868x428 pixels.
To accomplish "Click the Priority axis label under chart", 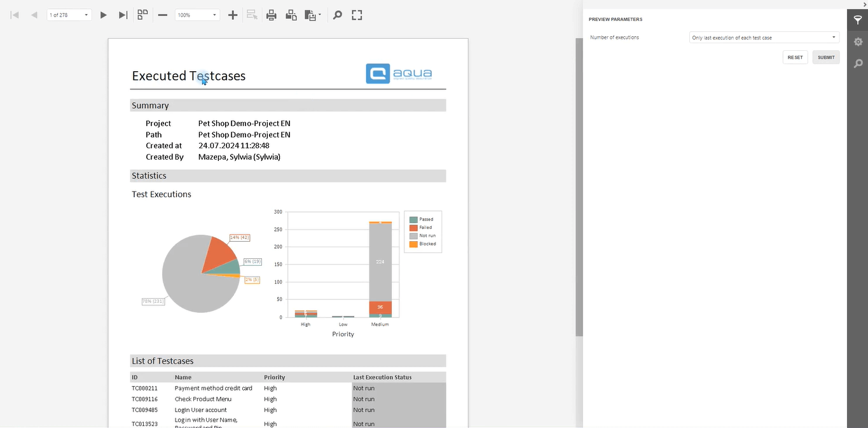I will [x=343, y=334].
